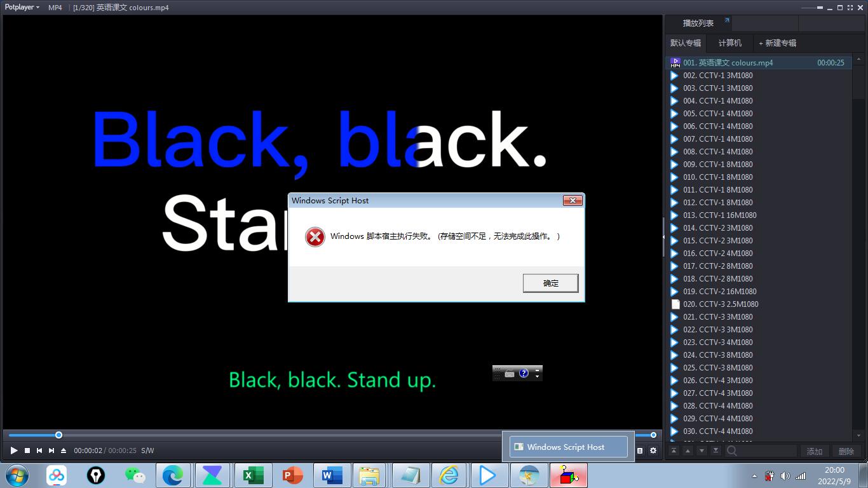Image resolution: width=868 pixels, height=488 pixels.
Task: Click the video seek bar handle
Action: 58,435
